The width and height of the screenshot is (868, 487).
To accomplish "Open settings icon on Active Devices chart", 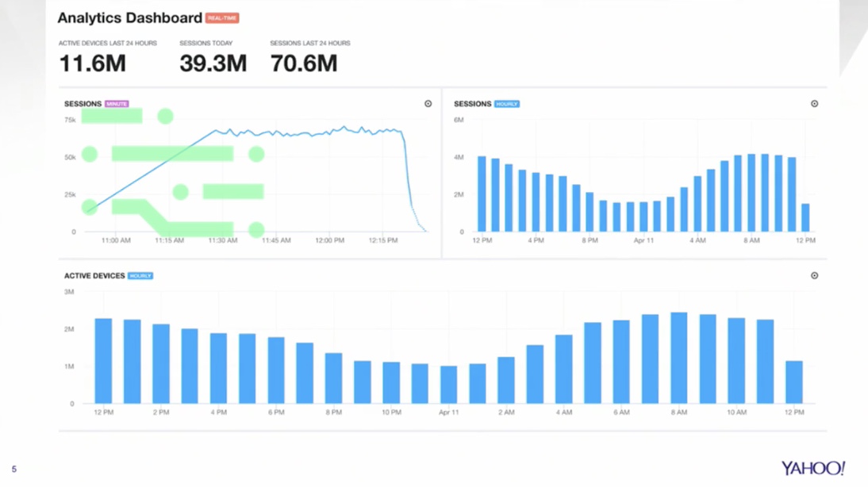I will (x=814, y=275).
